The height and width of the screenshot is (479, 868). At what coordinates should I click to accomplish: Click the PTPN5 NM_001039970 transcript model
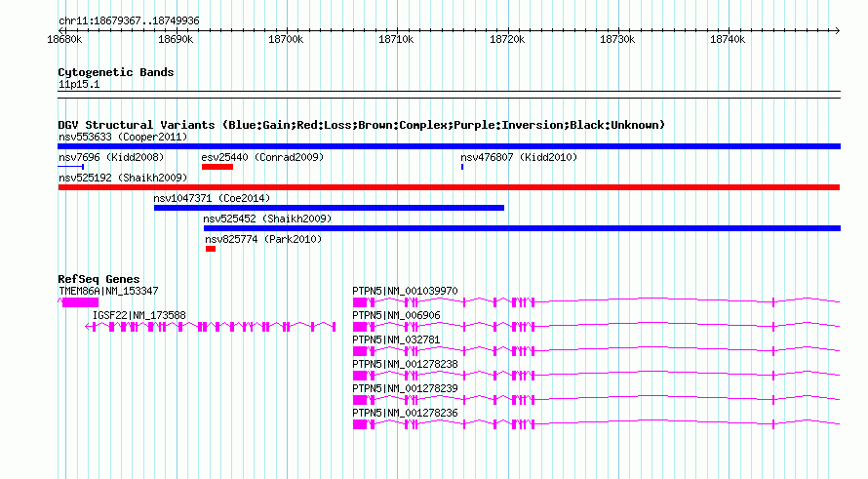coord(596,301)
